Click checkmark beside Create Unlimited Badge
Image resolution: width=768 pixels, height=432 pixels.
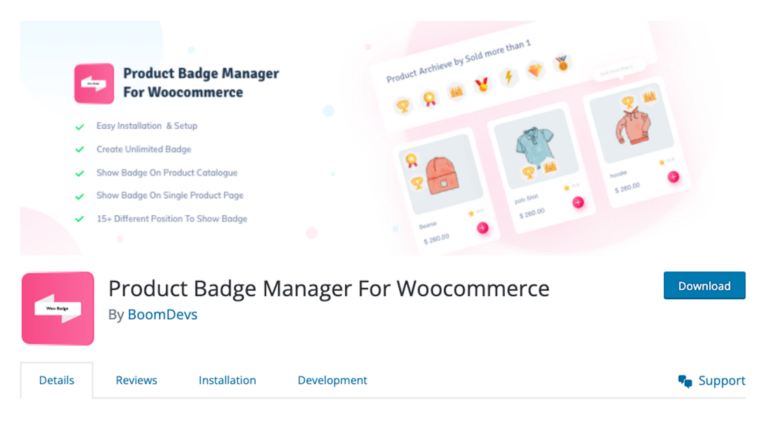(x=79, y=149)
